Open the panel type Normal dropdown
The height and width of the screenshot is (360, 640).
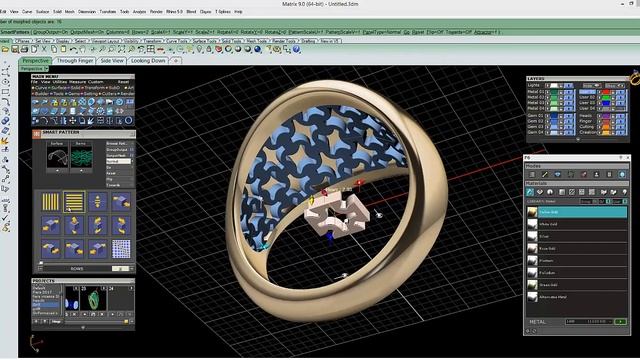click(119, 161)
